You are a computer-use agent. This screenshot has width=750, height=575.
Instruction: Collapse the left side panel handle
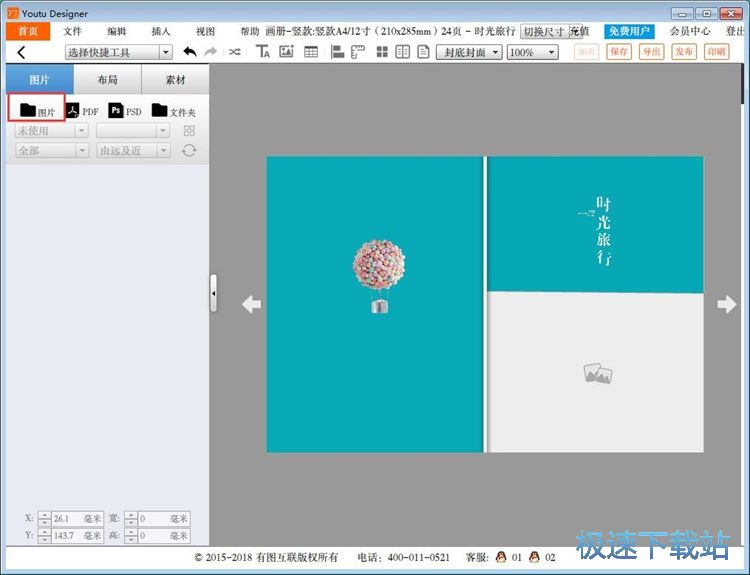pyautogui.click(x=213, y=293)
